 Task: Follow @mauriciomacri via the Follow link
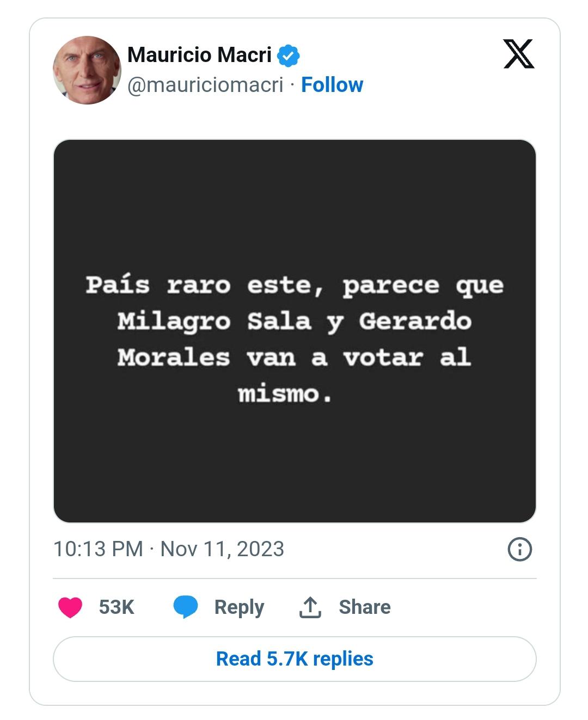332,85
